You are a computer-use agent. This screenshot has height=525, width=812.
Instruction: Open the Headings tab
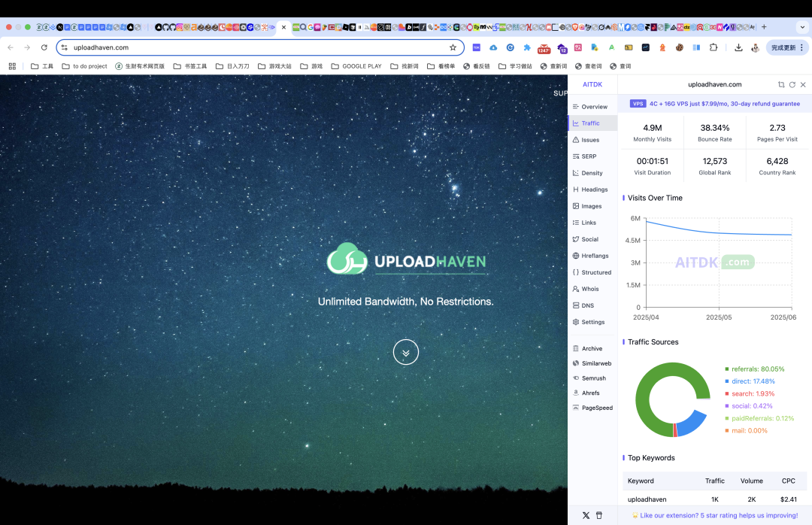(590, 190)
